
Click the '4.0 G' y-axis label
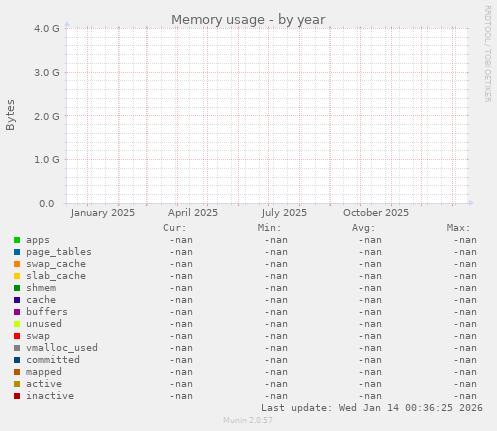[47, 29]
